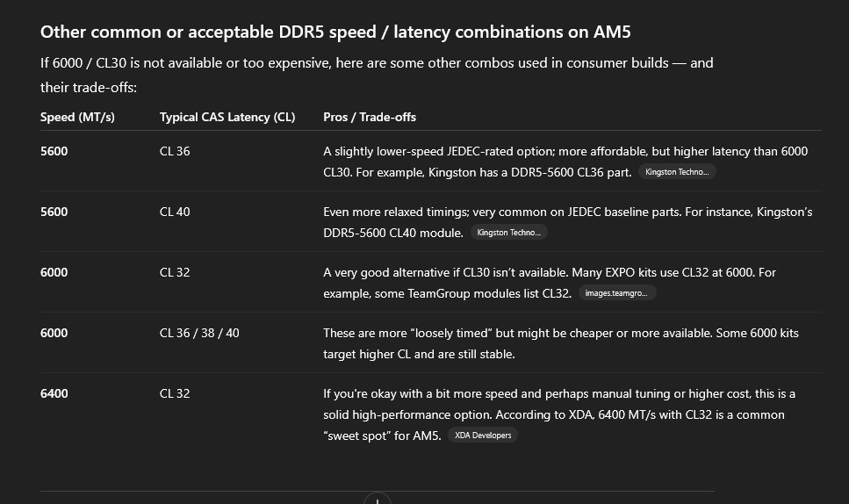This screenshot has height=504, width=849.
Task: Click the scroll-down arrow at the bottom
Action: pyautogui.click(x=378, y=499)
